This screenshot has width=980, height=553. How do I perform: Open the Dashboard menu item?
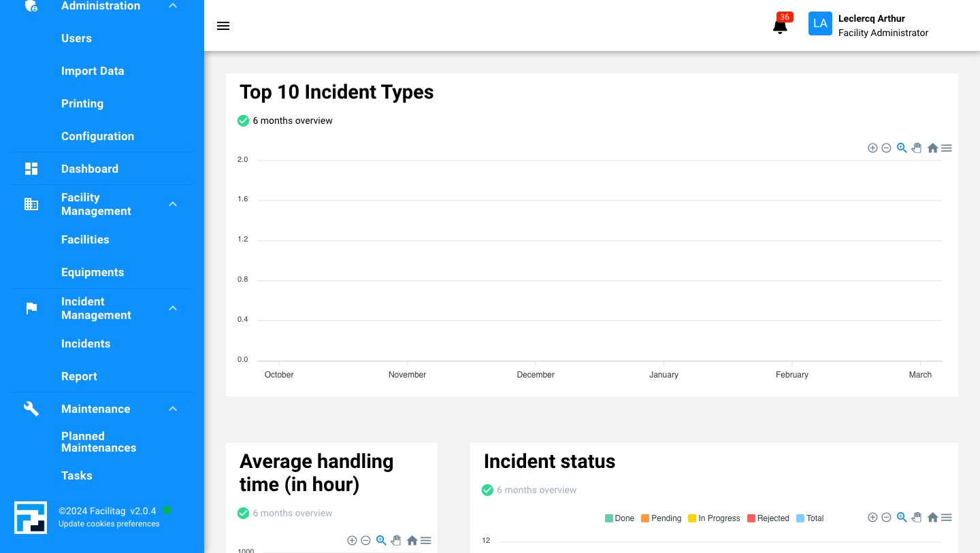[90, 169]
